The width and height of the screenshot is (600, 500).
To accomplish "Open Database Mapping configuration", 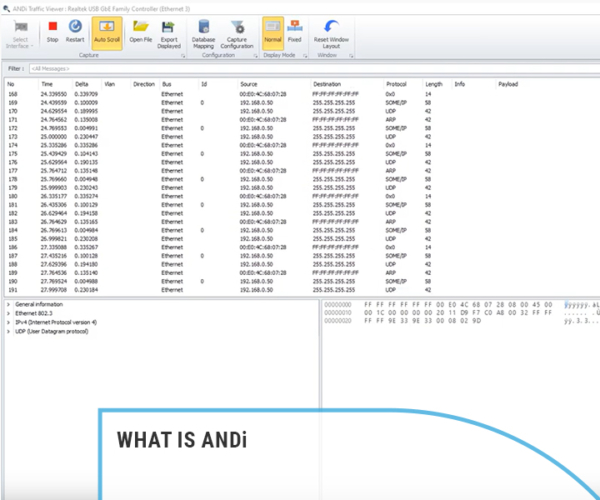I will (x=203, y=35).
